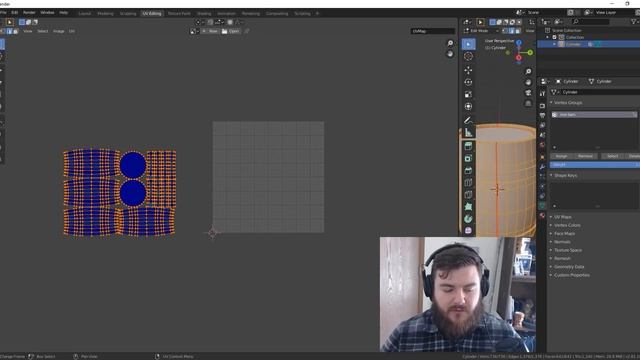
Task: Open the Tool properties tab
Action: click(542, 93)
